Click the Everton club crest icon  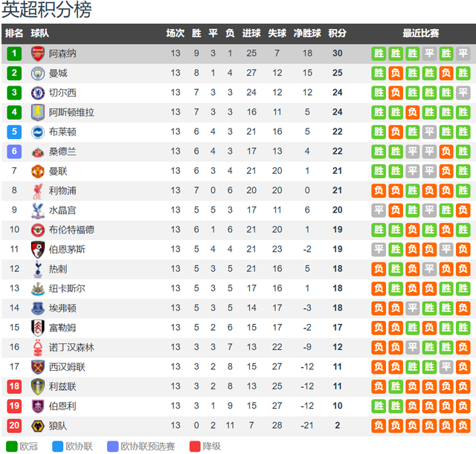[x=37, y=308]
